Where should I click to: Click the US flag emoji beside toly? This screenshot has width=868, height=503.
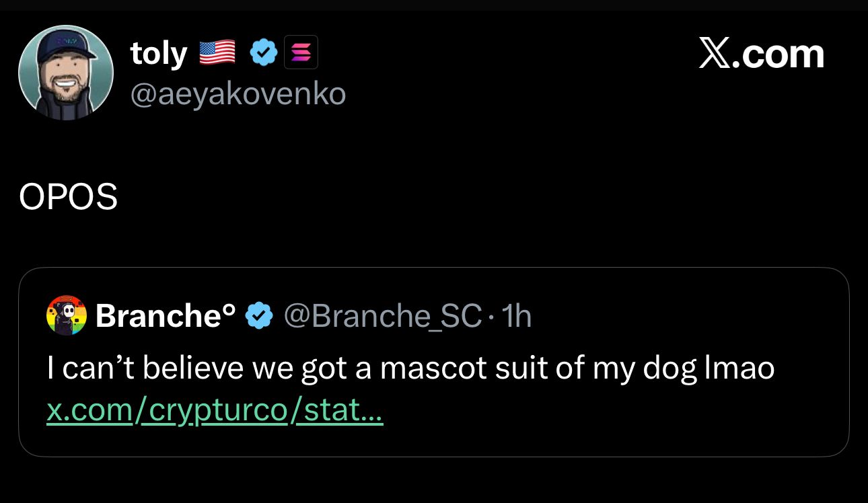217,52
